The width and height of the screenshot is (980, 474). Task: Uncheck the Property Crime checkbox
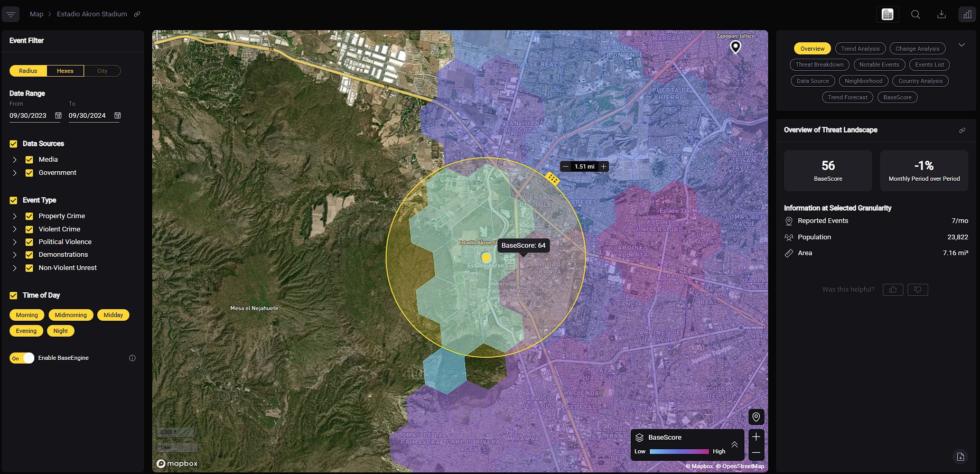(29, 216)
